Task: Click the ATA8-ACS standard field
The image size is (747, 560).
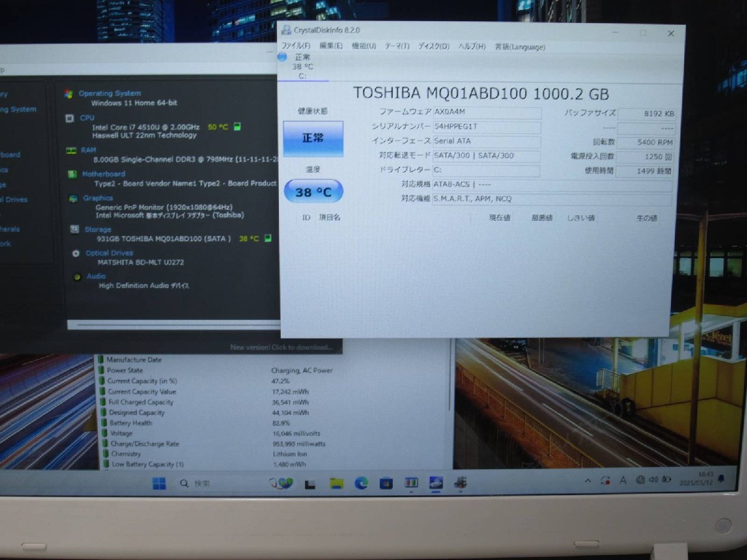Action: click(552, 185)
